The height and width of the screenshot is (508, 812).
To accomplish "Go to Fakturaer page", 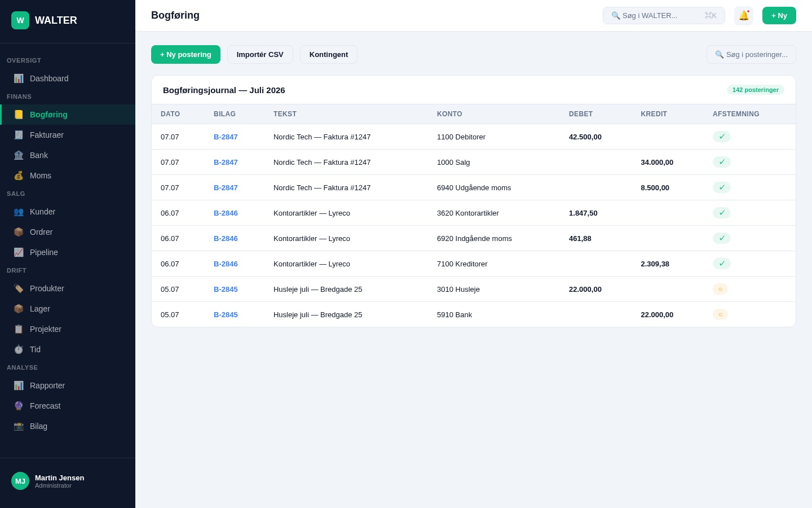I will pos(68,135).
